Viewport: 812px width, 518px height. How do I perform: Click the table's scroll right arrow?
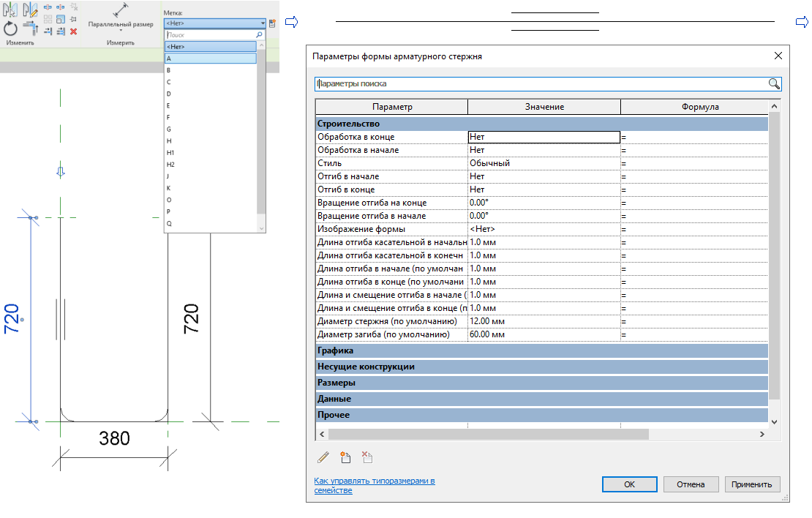click(x=762, y=434)
